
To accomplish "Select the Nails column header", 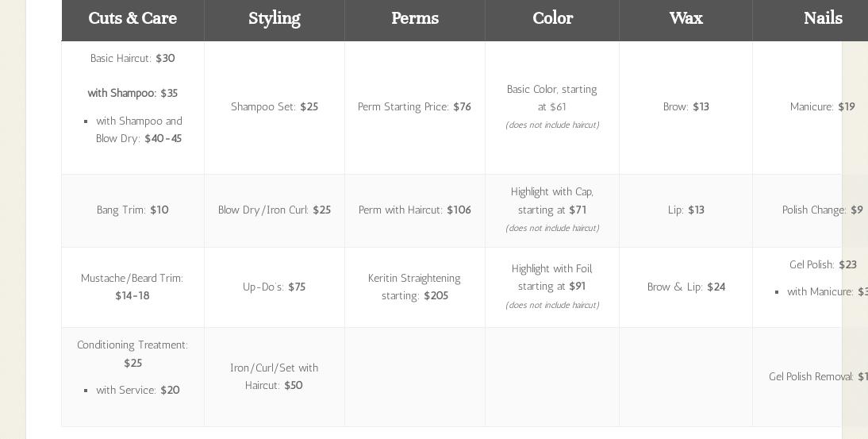I will pos(822,18).
